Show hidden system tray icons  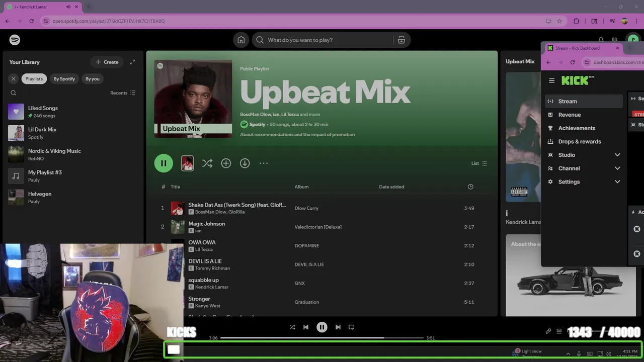[568, 354]
